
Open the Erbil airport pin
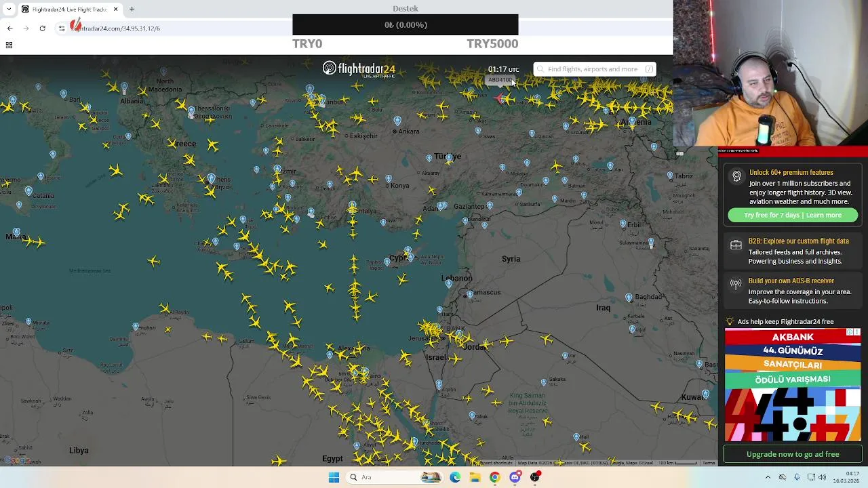(623, 224)
